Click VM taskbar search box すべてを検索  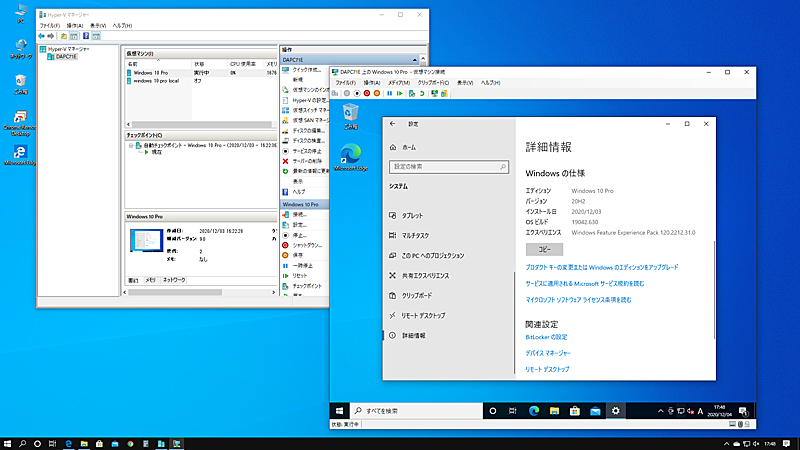417,411
